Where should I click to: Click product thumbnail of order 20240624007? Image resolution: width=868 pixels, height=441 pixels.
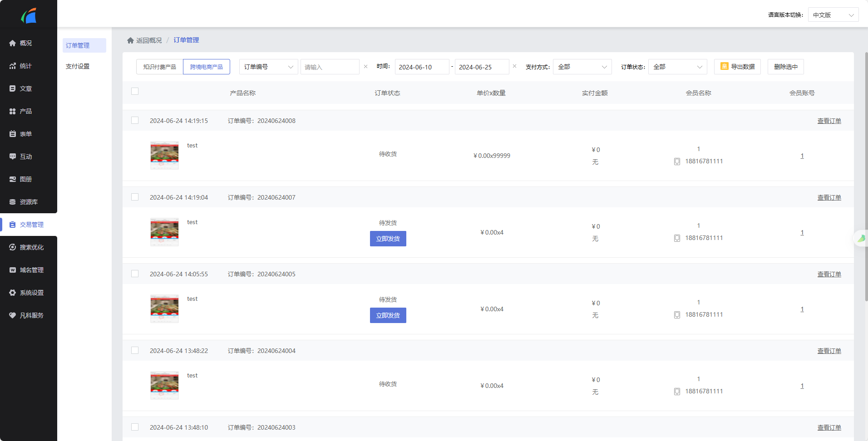164,232
